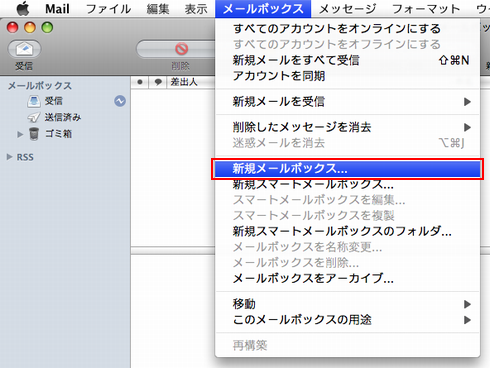Click the sent paper-plane icon
This screenshot has width=490, height=368.
(x=34, y=117)
